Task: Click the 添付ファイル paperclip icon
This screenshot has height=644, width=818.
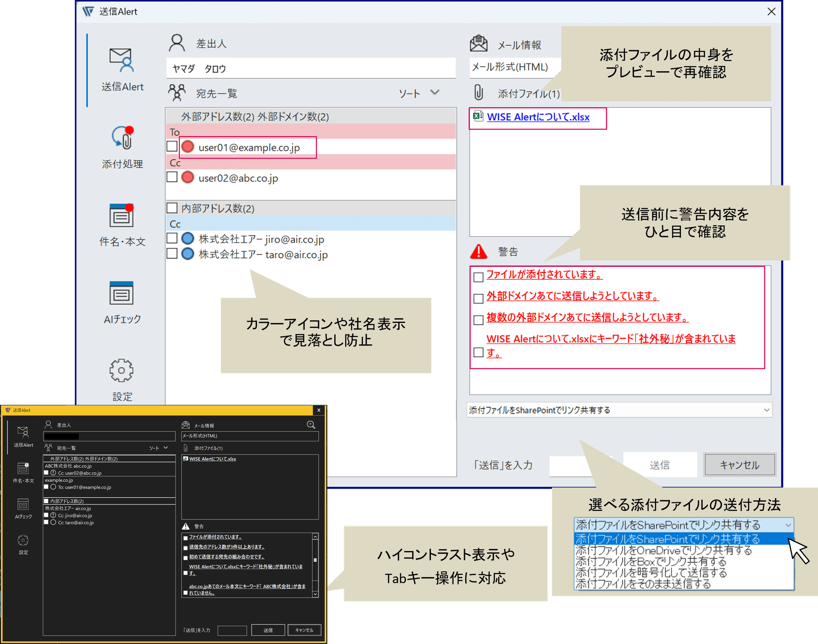Action: (x=478, y=93)
